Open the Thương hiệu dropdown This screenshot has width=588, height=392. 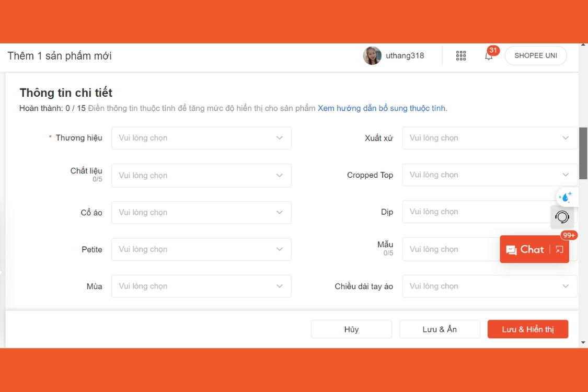pos(201,138)
